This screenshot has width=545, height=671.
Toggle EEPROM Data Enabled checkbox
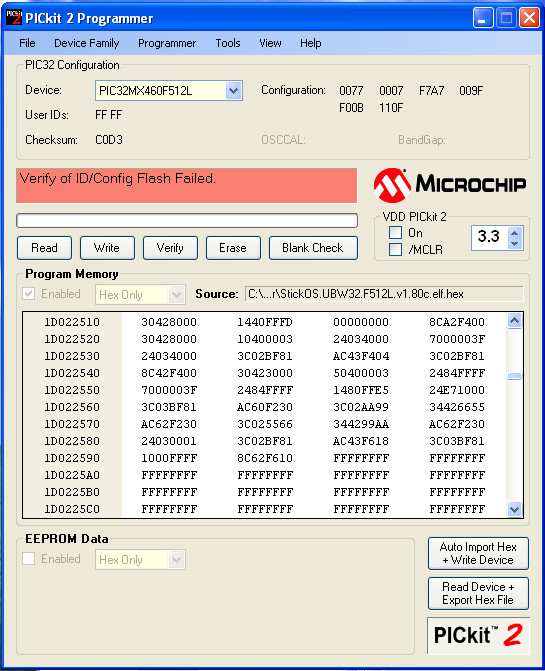point(29,558)
